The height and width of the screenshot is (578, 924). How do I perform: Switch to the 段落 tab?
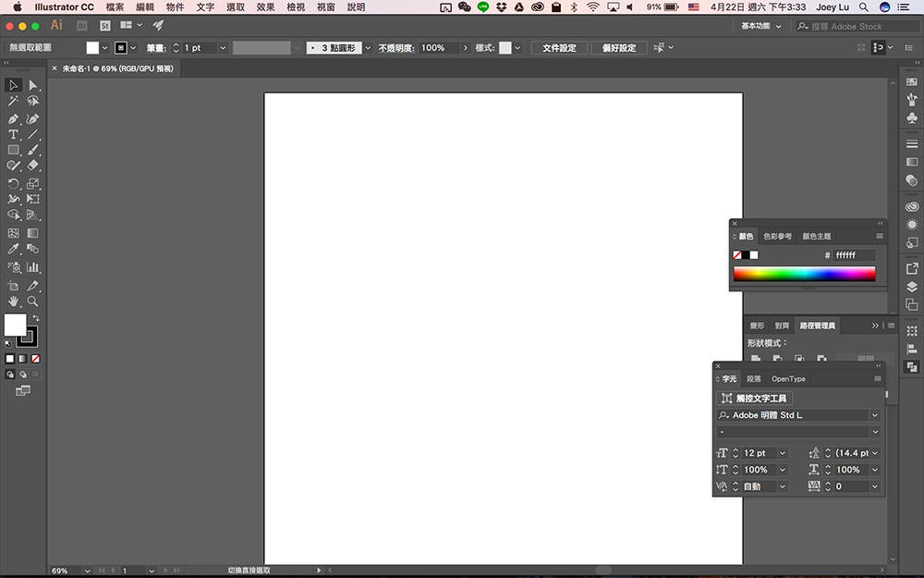[754, 379]
